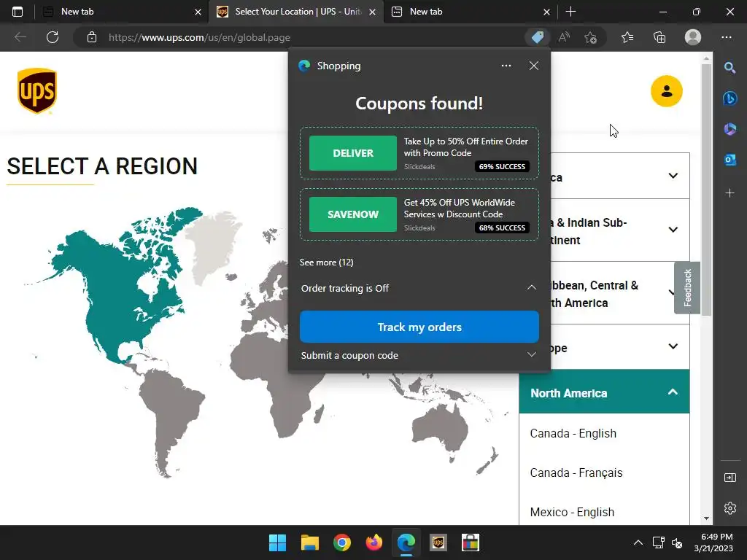Image resolution: width=747 pixels, height=560 pixels.
Task: Click See more (12) coupons
Action: 326,262
